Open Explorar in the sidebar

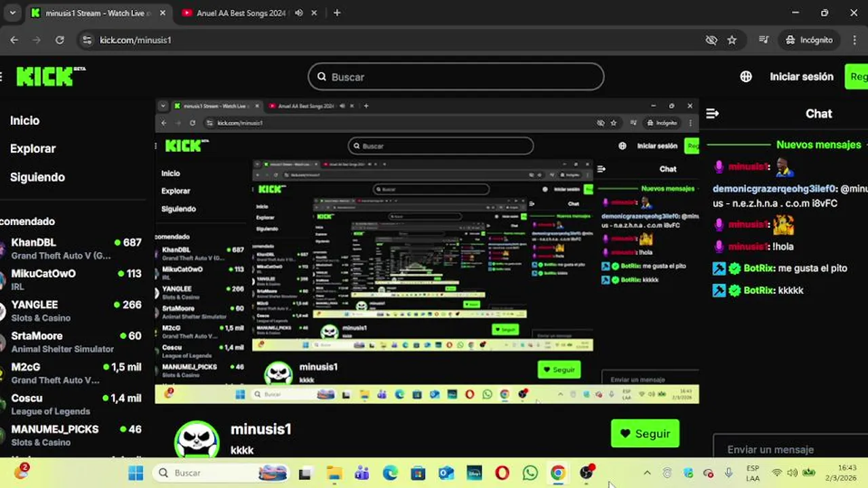click(x=33, y=148)
